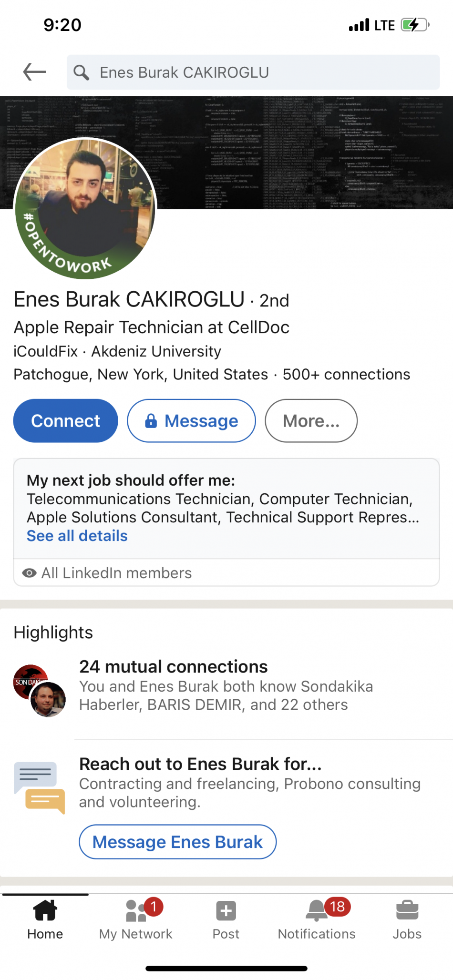Open My Network people icon
This screenshot has height=980, width=453.
click(136, 910)
